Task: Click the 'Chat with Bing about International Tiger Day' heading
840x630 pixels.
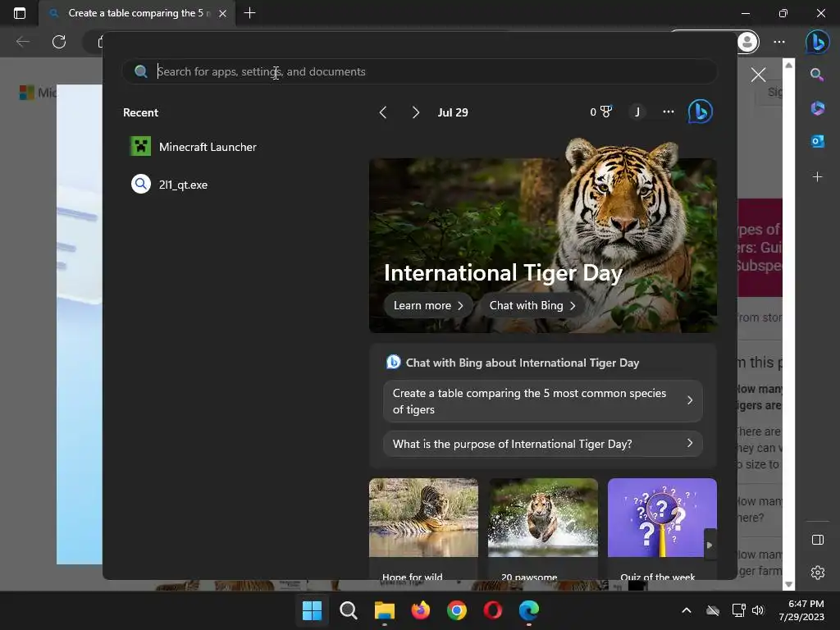Action: pyautogui.click(x=523, y=363)
